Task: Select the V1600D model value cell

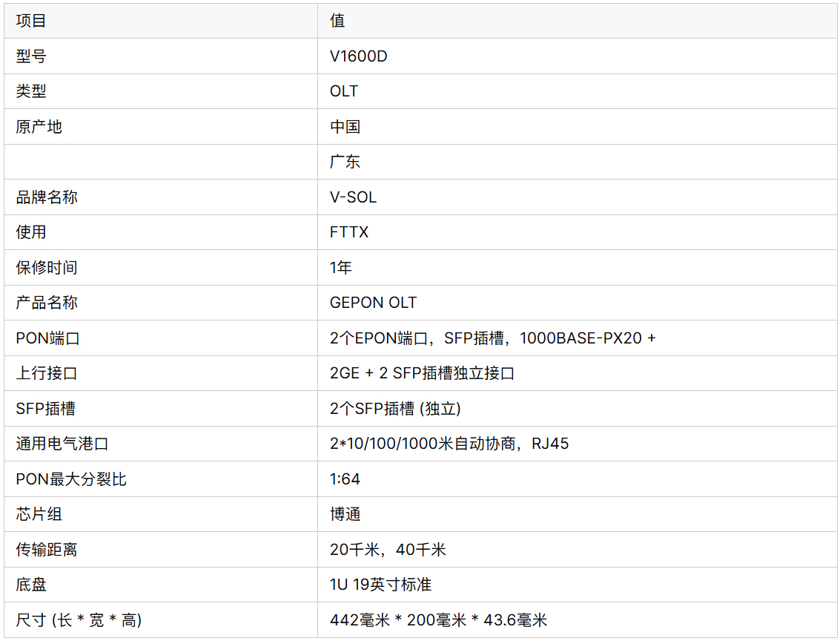Action: tap(358, 56)
